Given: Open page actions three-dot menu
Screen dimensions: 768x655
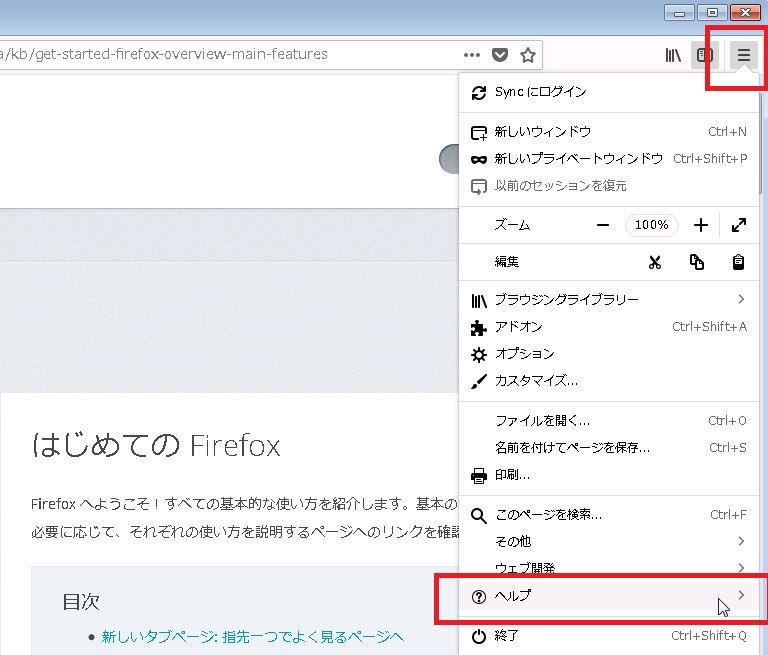Looking at the screenshot, I should click(x=472, y=55).
